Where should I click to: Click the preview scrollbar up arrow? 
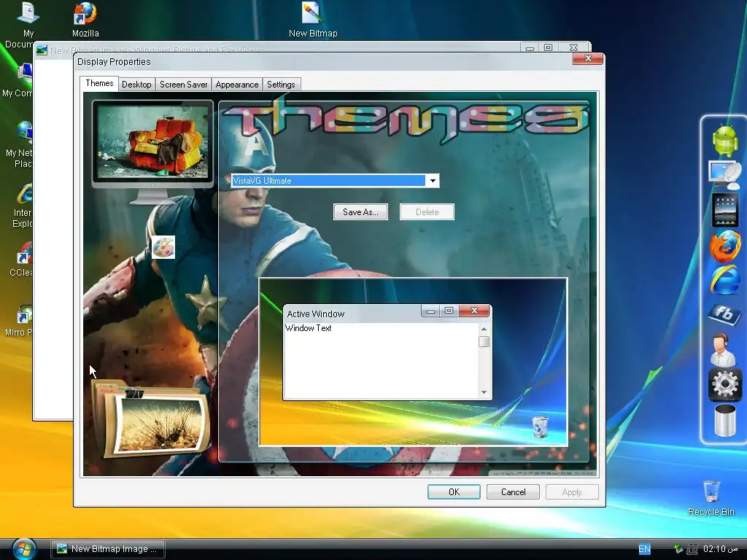pos(484,329)
